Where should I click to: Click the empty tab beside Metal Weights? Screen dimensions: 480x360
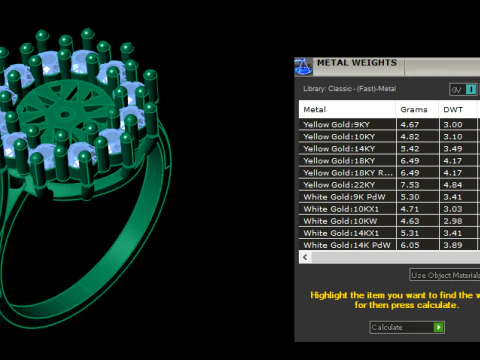pos(442,67)
